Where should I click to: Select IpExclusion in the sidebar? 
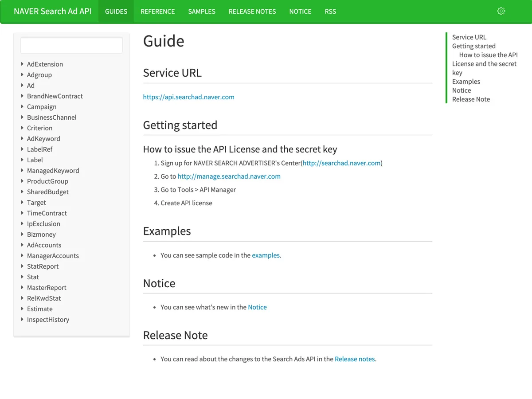coord(43,224)
